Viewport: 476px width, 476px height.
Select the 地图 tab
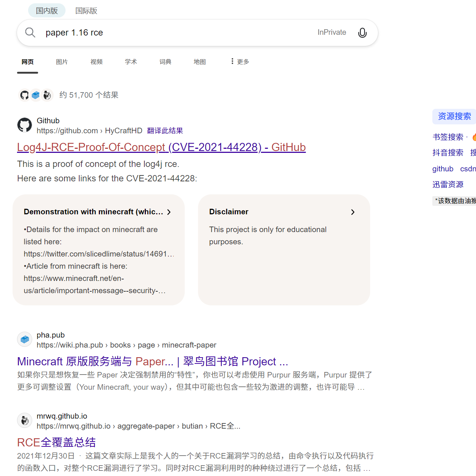pyautogui.click(x=200, y=62)
